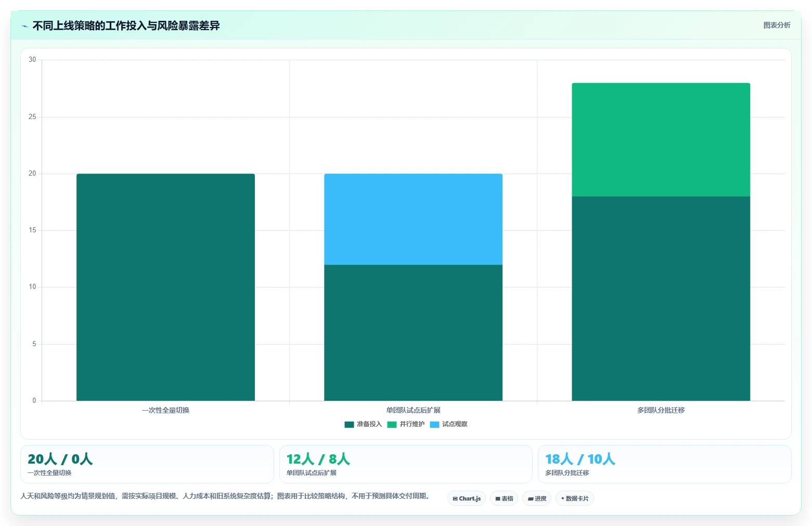Click the 数据卡片 tag chip
Screen dimensions: 812x526
[575, 498]
